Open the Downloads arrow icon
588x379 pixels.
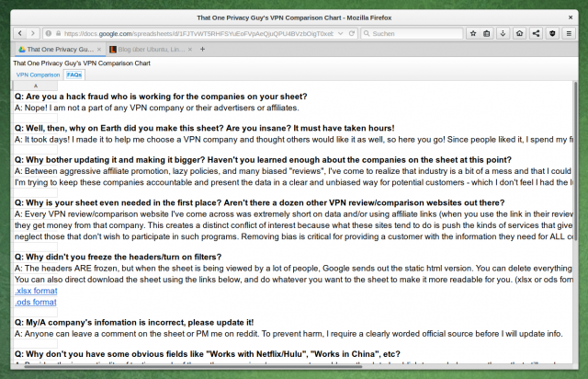tap(503, 33)
